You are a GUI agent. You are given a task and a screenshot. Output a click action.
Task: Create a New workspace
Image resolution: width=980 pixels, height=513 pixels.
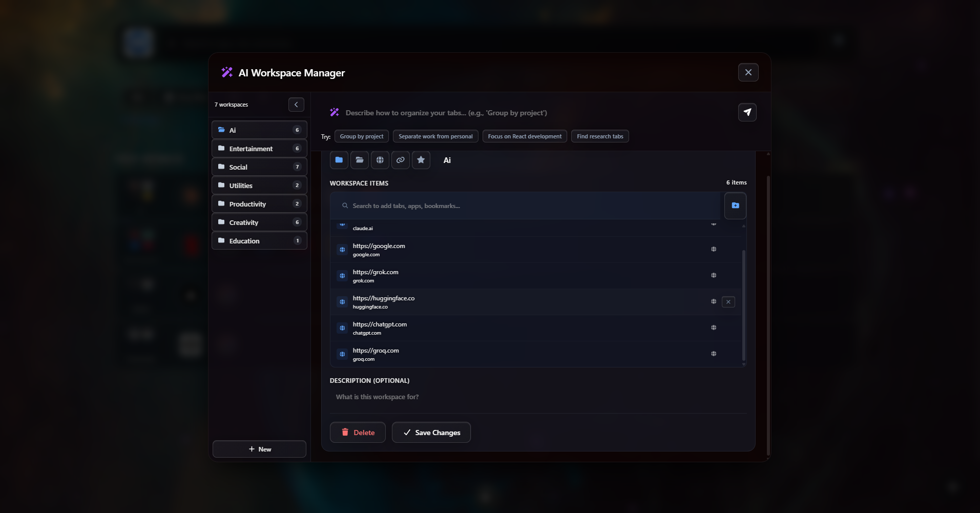click(x=259, y=449)
